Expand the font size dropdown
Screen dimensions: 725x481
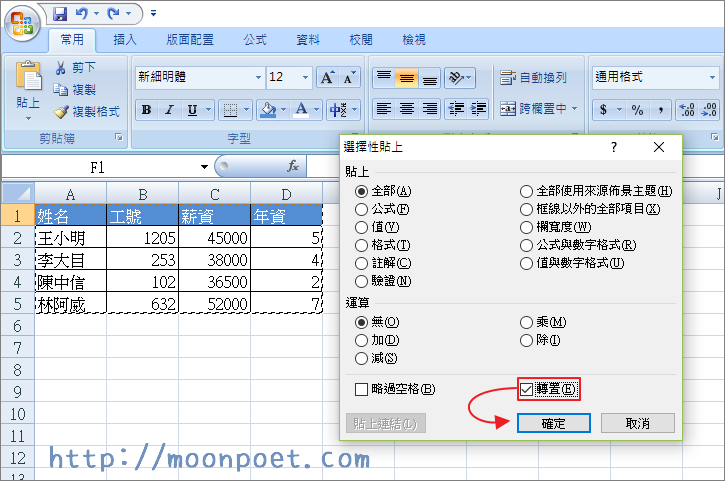coord(304,77)
